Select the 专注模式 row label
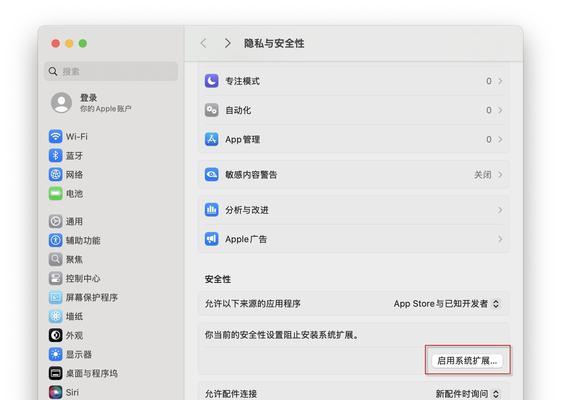This screenshot has width=561, height=400. [x=242, y=81]
